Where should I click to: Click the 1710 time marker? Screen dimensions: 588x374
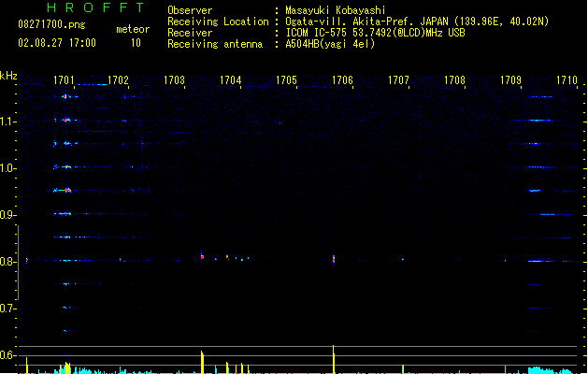click(x=566, y=80)
